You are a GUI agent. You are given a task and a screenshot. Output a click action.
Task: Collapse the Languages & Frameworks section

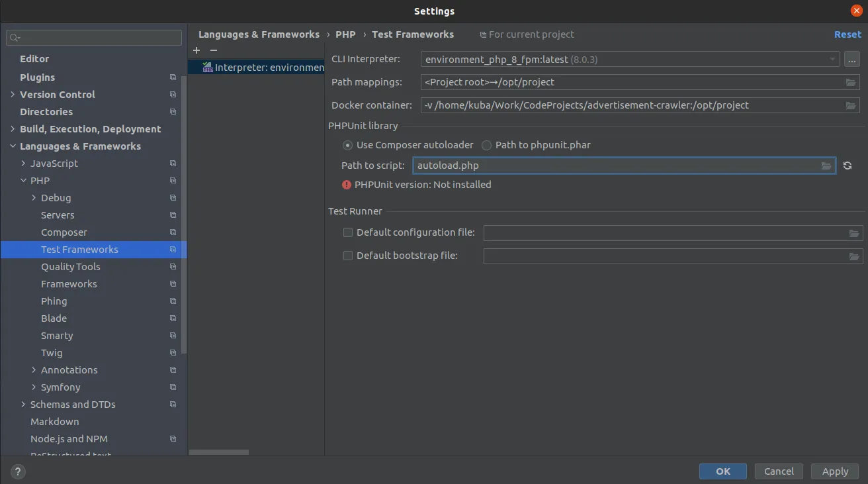point(13,146)
